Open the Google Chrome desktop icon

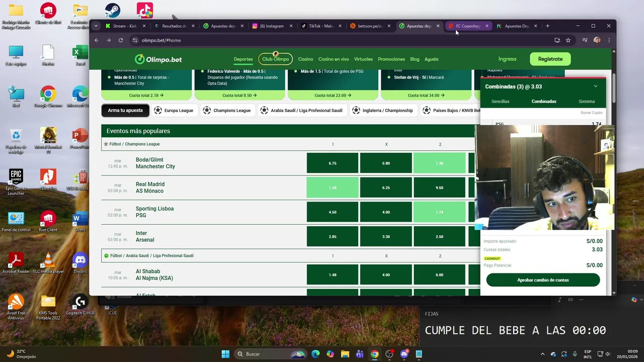(48, 97)
